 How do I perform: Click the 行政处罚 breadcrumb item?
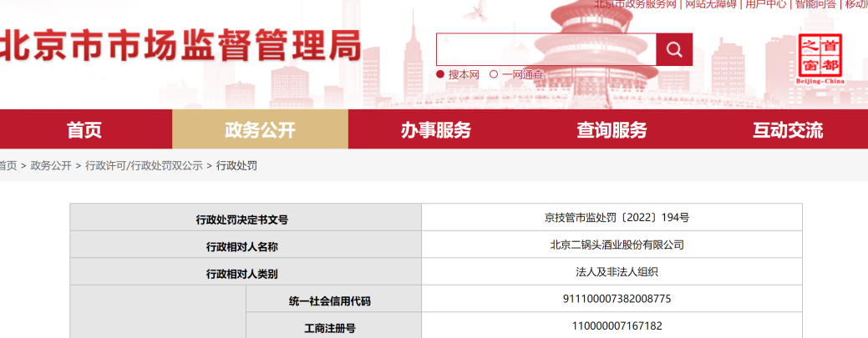coord(236,165)
